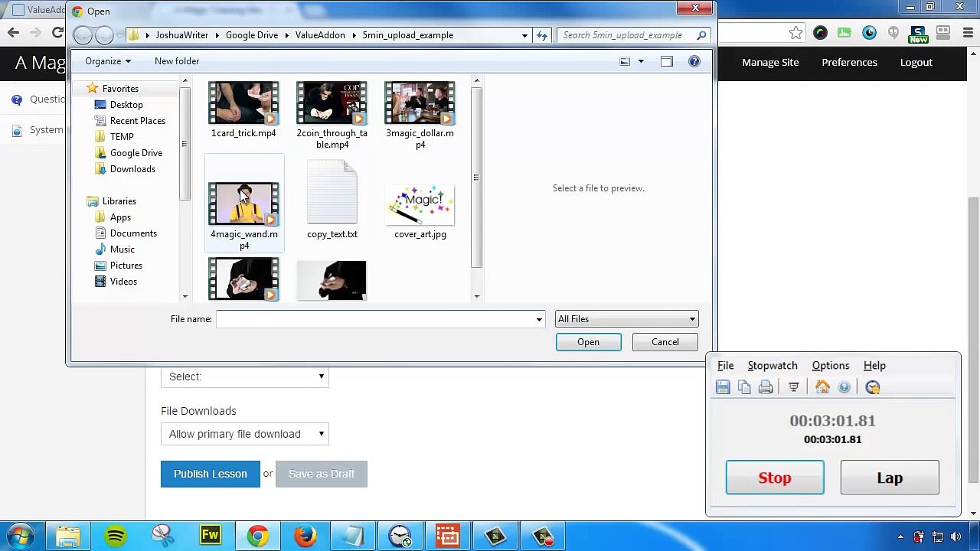
Task: Click the volume speaker icon in the system tray
Action: click(955, 536)
